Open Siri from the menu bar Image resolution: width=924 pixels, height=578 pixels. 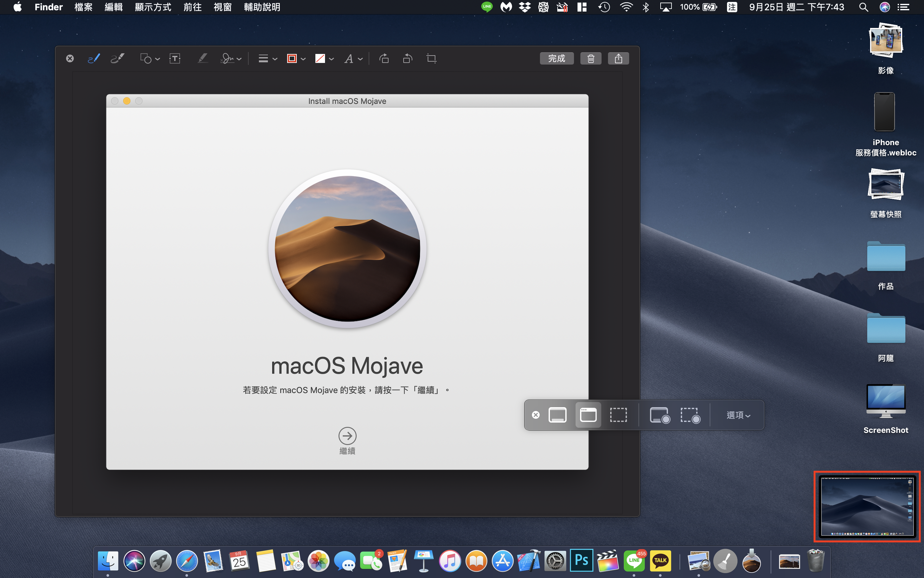click(x=884, y=7)
